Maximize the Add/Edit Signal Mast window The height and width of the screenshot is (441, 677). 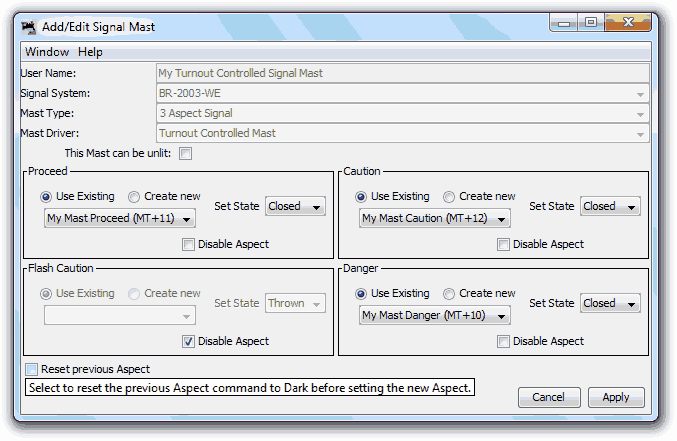click(591, 22)
